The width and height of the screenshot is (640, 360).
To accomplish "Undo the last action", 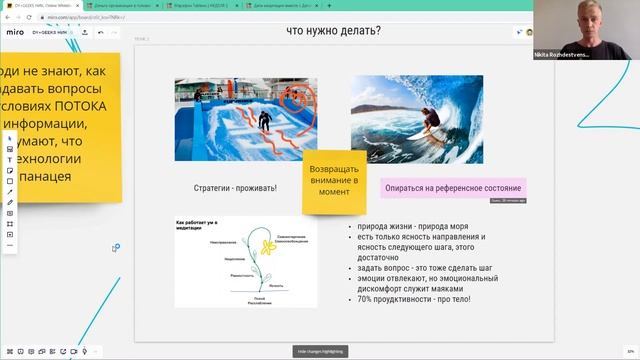I will point(101,32).
